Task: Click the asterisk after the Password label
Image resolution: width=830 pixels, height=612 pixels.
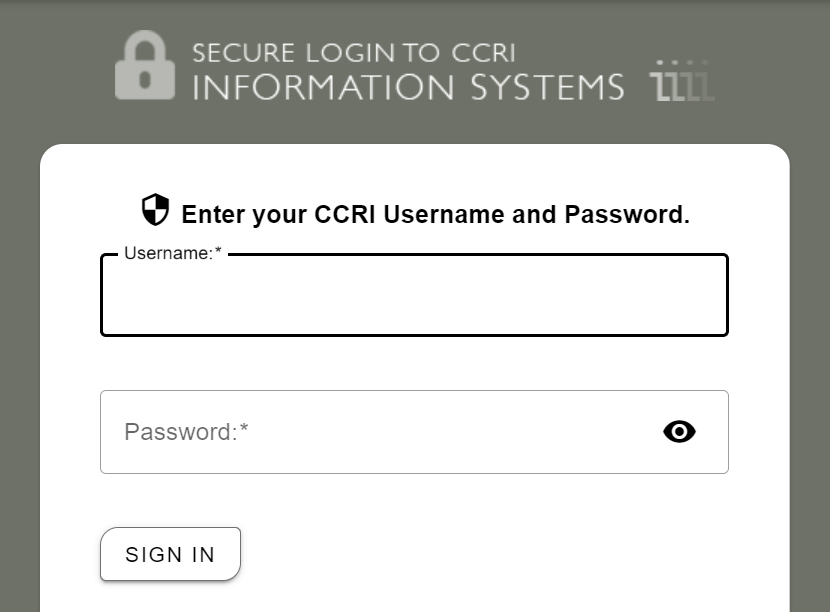Action: pyautogui.click(x=244, y=427)
